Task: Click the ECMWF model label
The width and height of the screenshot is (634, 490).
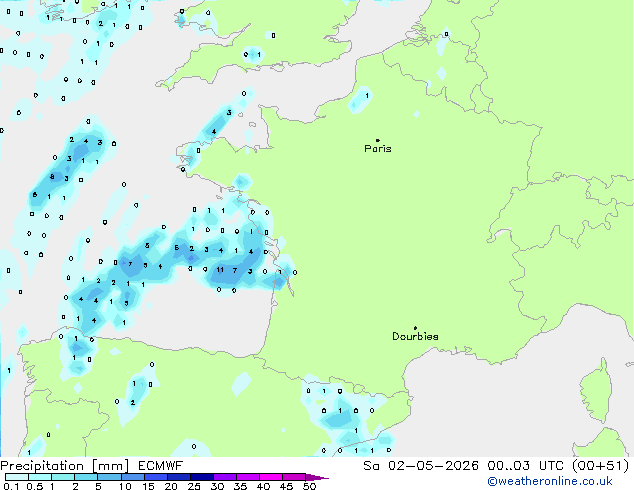Action: pyautogui.click(x=161, y=466)
